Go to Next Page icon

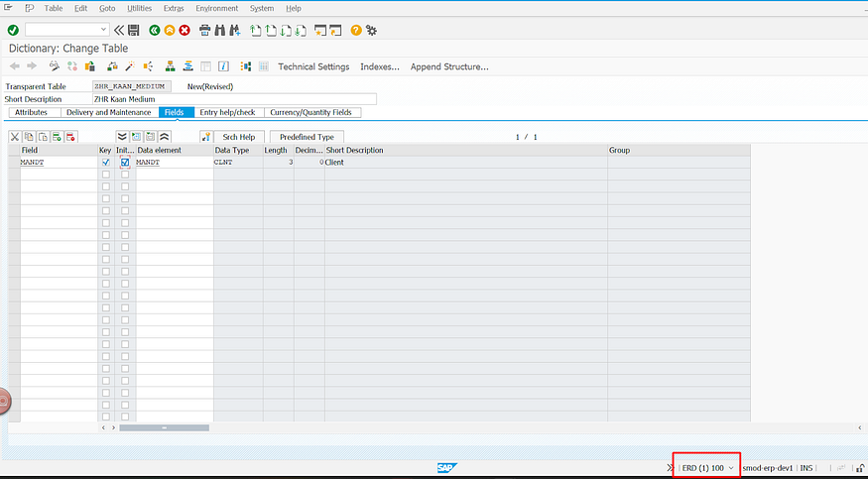tap(285, 30)
